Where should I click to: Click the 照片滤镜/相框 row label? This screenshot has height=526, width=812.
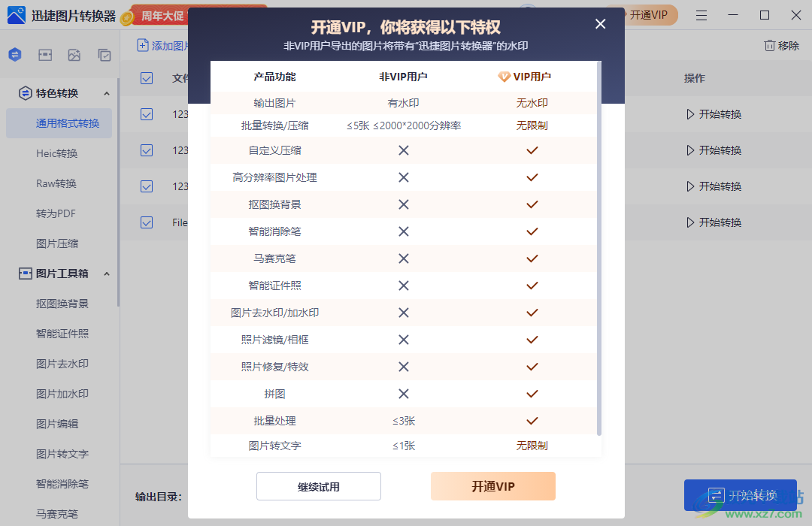[274, 340]
